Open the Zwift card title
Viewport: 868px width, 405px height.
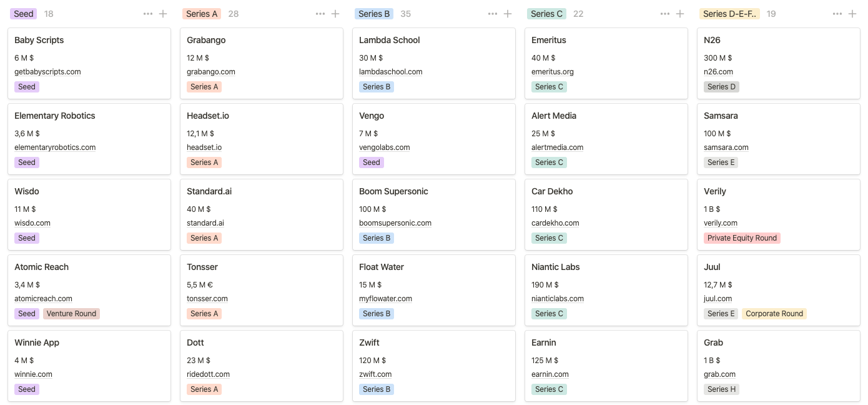(369, 342)
